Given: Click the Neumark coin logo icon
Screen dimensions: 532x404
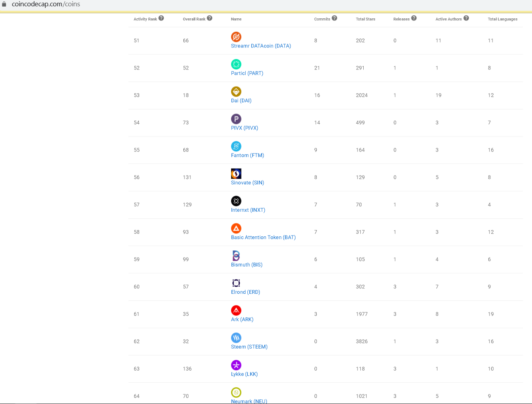Looking at the screenshot, I should [236, 392].
